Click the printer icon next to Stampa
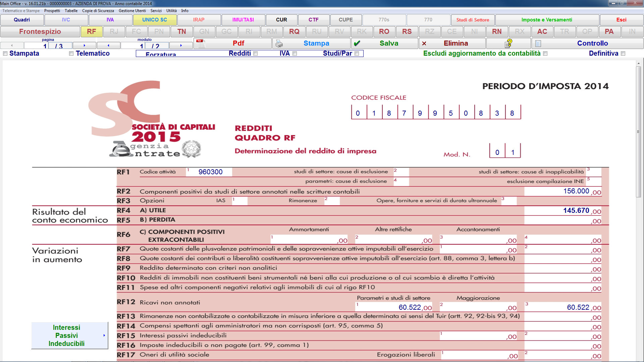Screen dimensions: 644x362 279,44
